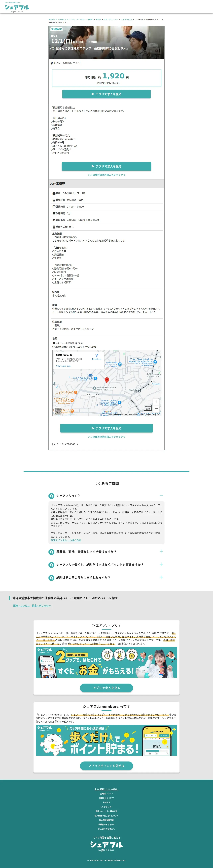Screen dimensions: 213x868
Task: Click the シェアフル logo in header
Action: [x=16, y=7]
